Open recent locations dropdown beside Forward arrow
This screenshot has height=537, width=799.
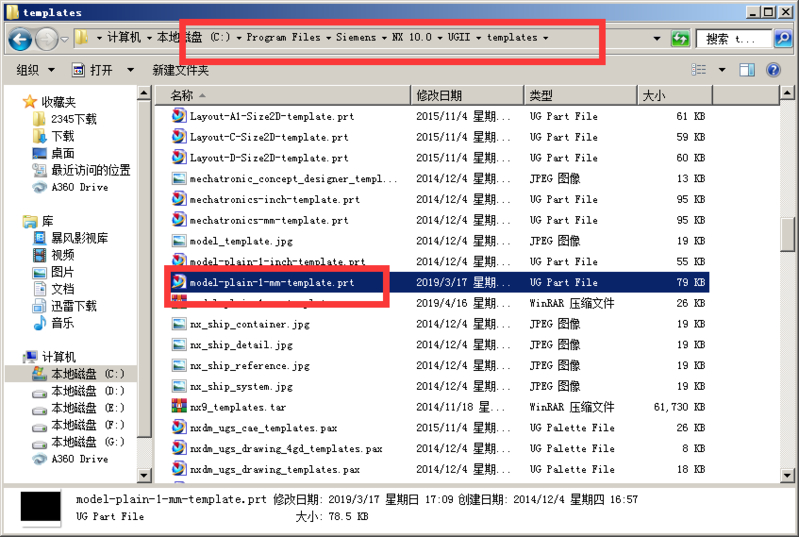[65, 39]
